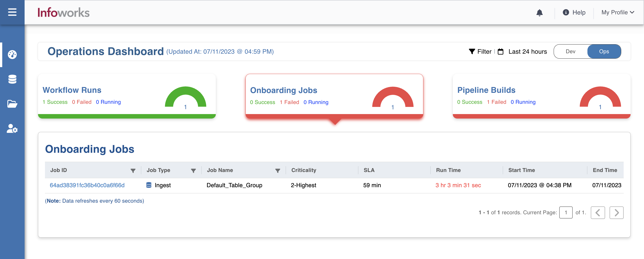
Task: Click 0 Failed under Workflow Runs
Action: coord(82,102)
